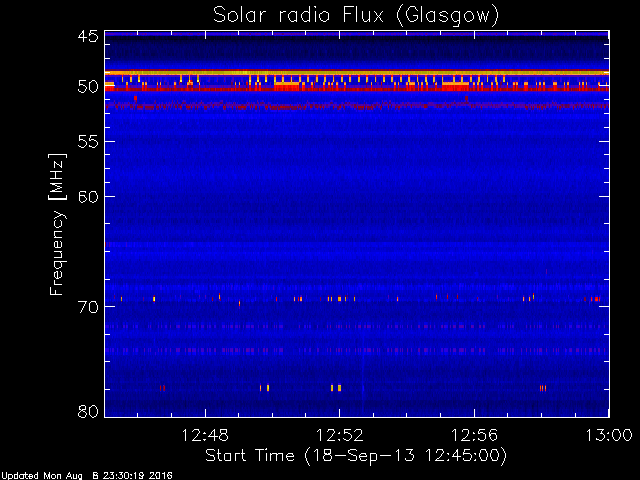Viewport: 640px width, 480px height.
Task: Click the plot title "Solar radio Flux (Glasgow)"
Action: 356,16
